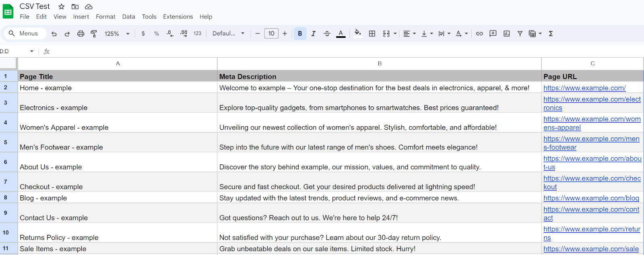The width and height of the screenshot is (644, 255).
Task: Open the example.com homepage link
Action: click(584, 88)
